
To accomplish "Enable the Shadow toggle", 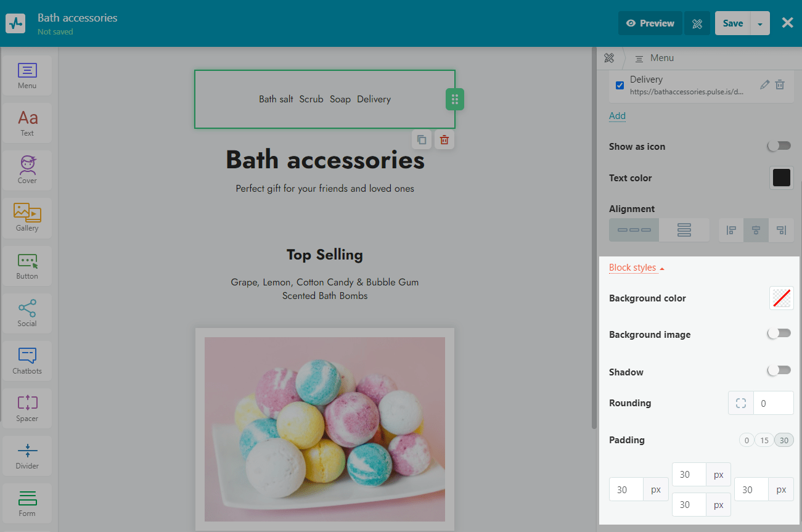I will coord(779,370).
